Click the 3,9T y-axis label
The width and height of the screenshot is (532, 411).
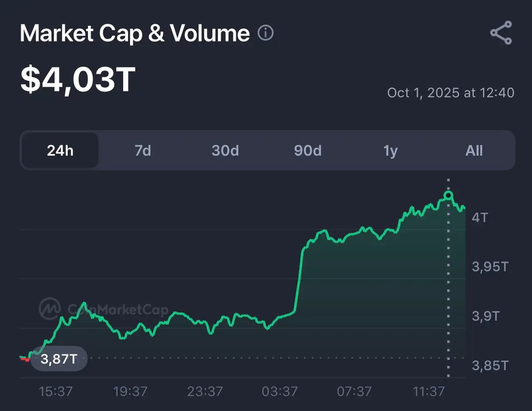[485, 316]
